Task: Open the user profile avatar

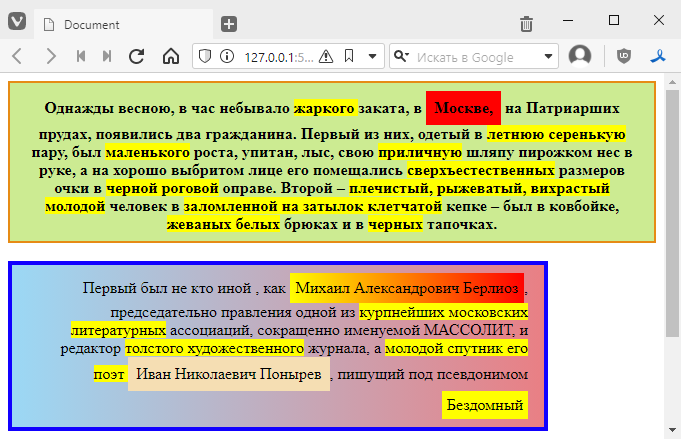Action: (580, 56)
